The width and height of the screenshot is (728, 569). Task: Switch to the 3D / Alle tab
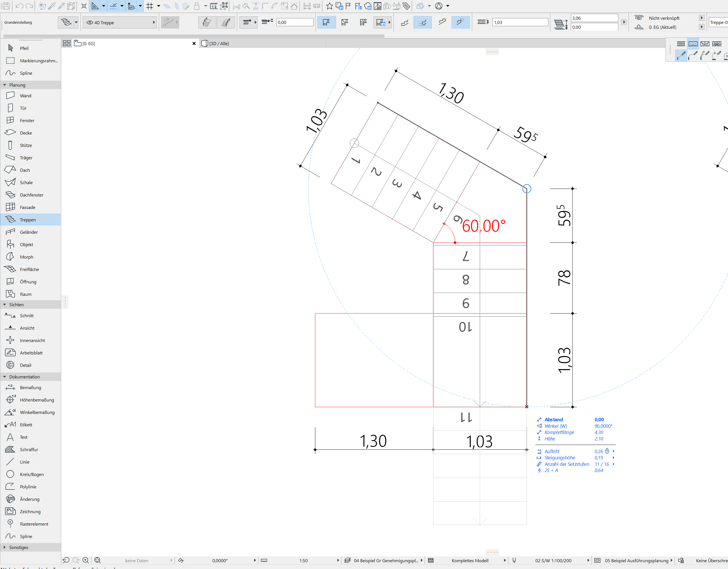(219, 44)
